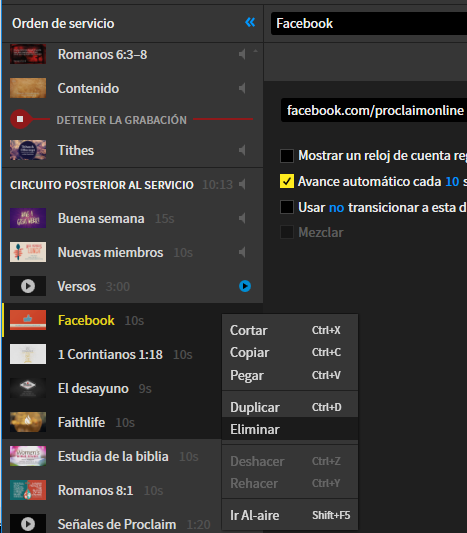
Task: Click the blue 'no' transition link
Action: [x=336, y=207]
